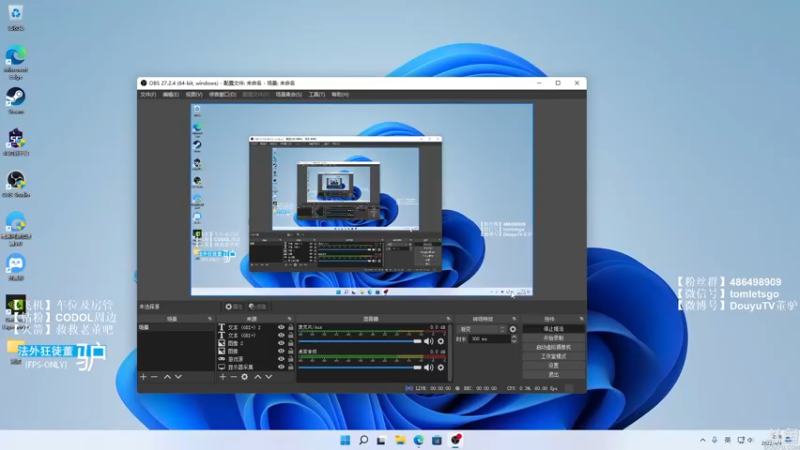Click 开始录制 button

[554, 338]
